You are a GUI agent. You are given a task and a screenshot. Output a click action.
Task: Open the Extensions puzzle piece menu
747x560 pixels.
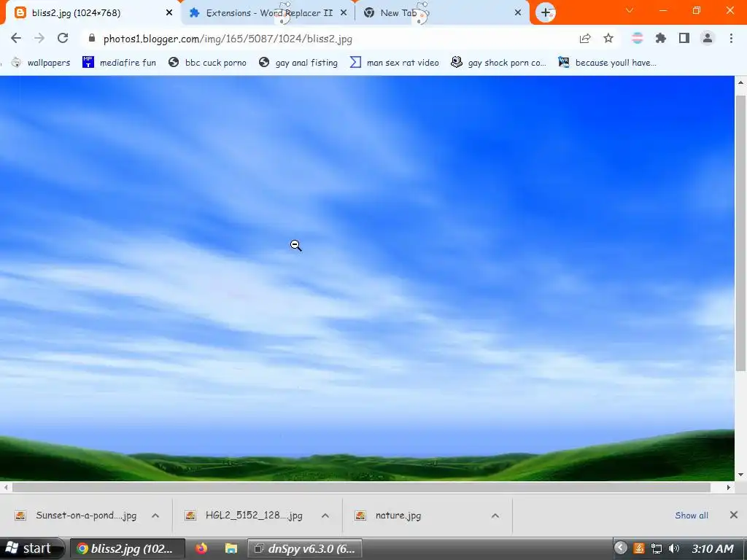pos(661,39)
